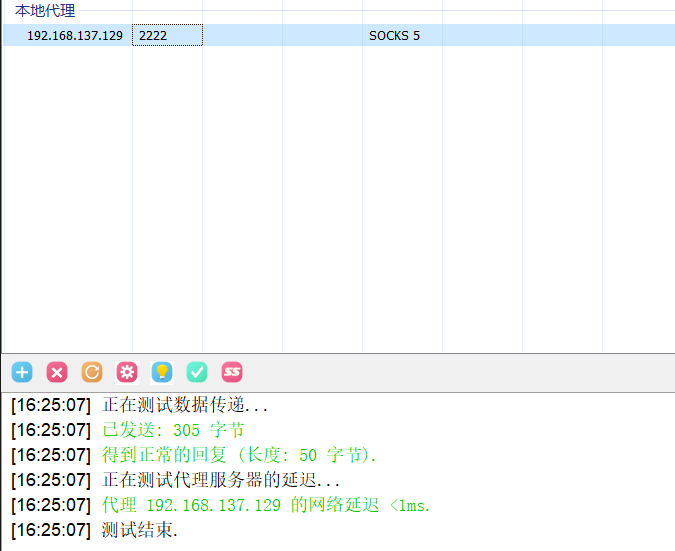The height and width of the screenshot is (551, 675).
Task: Click the green checkmark icon
Action: (x=197, y=373)
